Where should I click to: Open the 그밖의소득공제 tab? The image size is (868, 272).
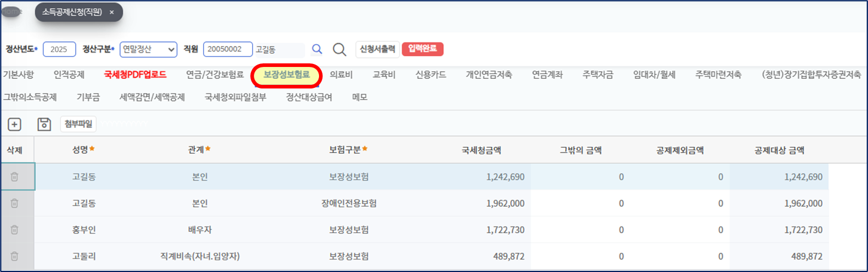pyautogui.click(x=30, y=97)
